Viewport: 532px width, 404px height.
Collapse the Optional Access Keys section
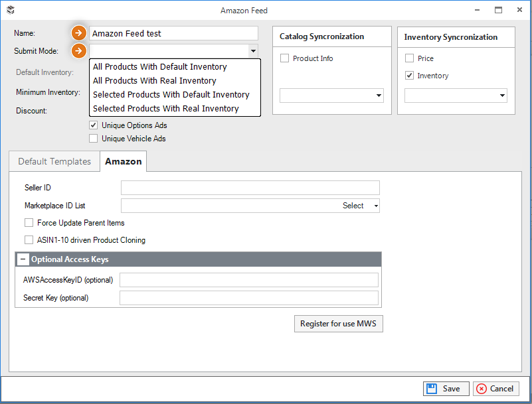point(23,259)
